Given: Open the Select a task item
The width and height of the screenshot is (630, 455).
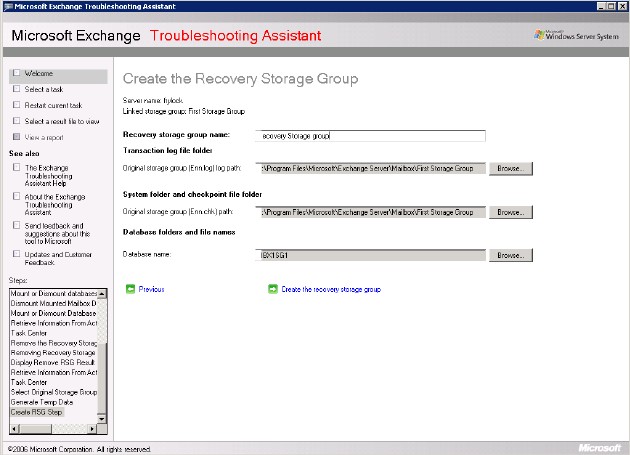Looking at the screenshot, I should pyautogui.click(x=44, y=89).
